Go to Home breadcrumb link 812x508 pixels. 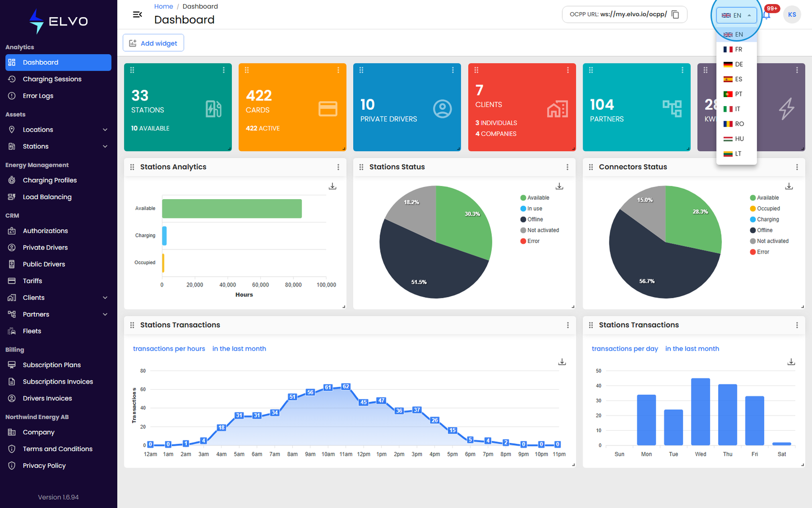coord(163,7)
